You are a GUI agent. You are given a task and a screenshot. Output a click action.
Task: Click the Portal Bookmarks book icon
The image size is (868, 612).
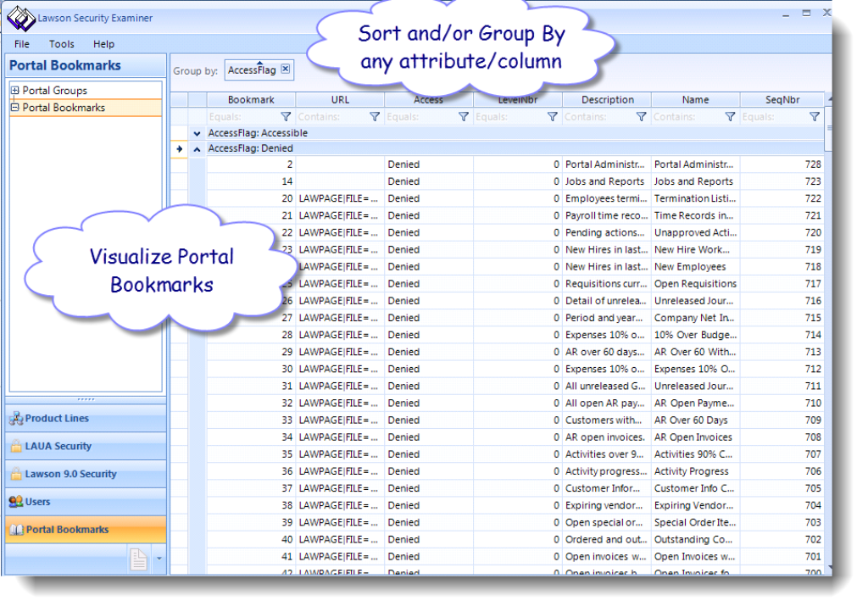pos(17,530)
